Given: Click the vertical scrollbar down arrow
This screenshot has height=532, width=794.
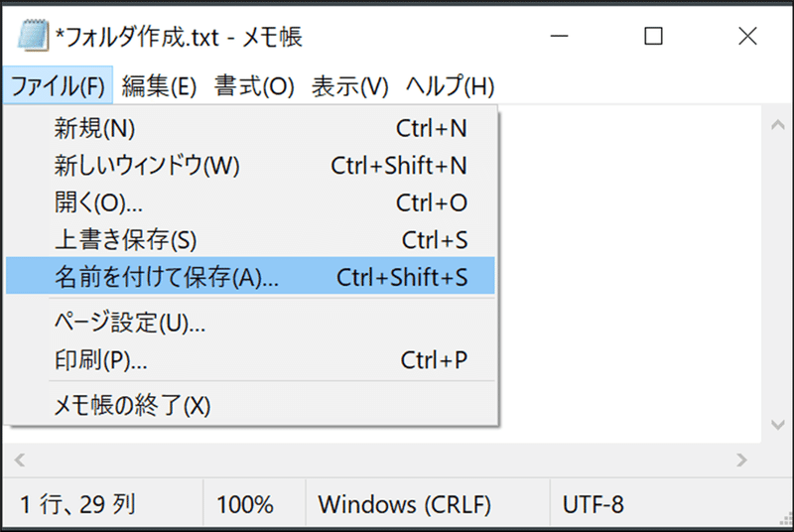Looking at the screenshot, I should (779, 424).
